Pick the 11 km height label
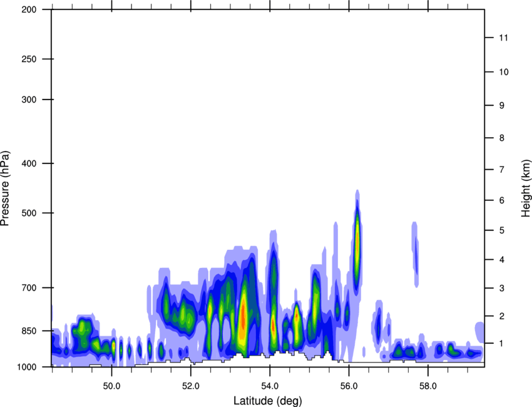 point(503,38)
